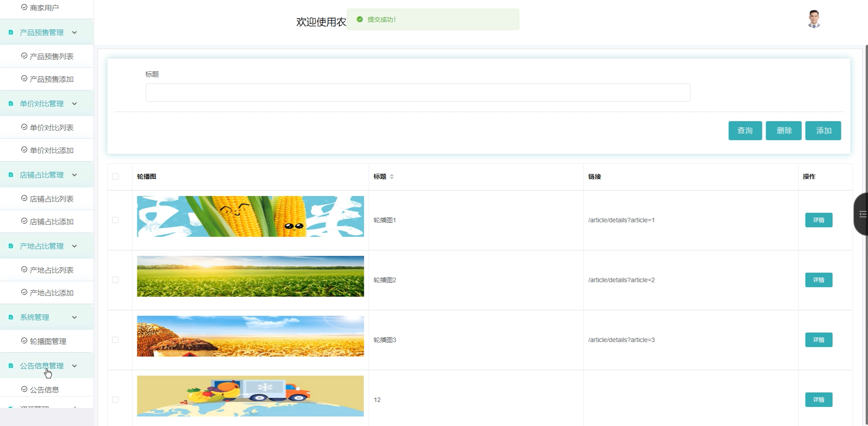Click the 查询 button
The width and height of the screenshot is (868, 426).
click(745, 131)
